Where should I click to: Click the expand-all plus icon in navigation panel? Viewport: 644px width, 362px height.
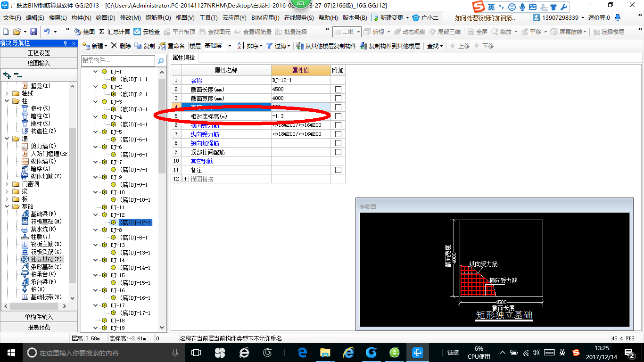pos(7,74)
